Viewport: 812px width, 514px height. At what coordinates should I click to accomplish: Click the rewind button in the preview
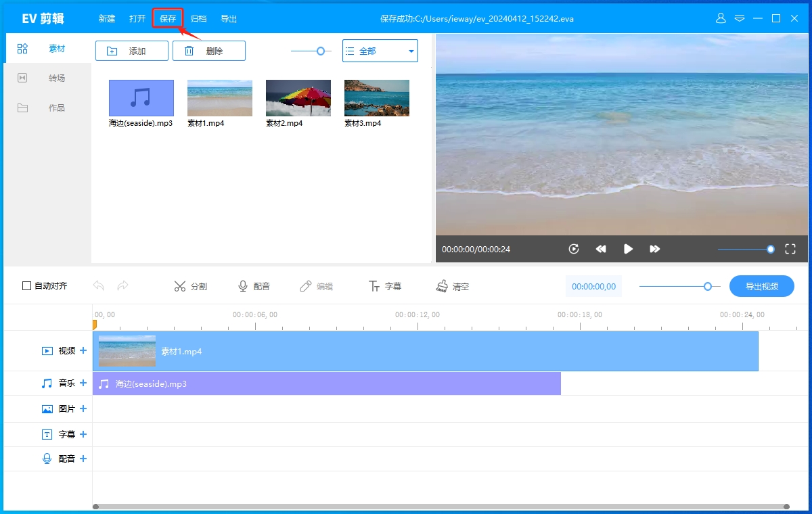point(601,249)
